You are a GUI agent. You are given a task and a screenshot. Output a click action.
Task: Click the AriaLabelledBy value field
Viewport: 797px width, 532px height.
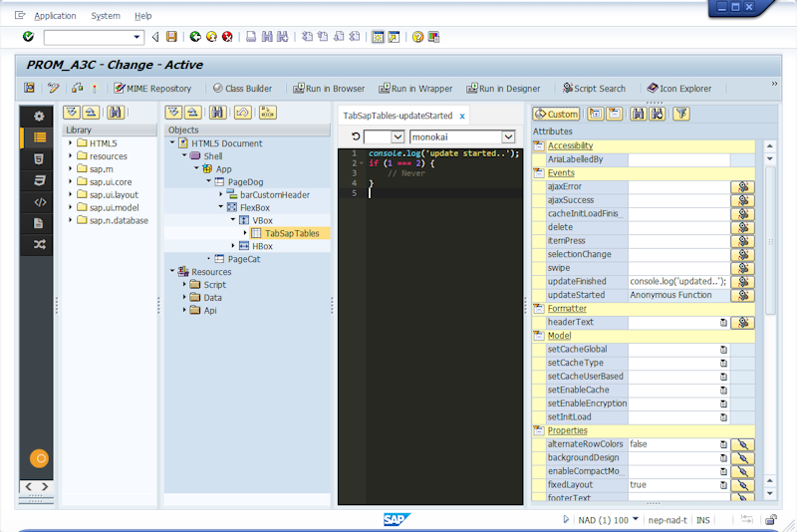(679, 159)
